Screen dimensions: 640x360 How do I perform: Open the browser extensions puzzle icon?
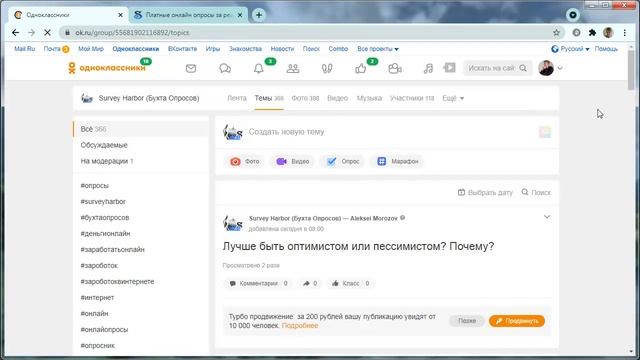(592, 33)
